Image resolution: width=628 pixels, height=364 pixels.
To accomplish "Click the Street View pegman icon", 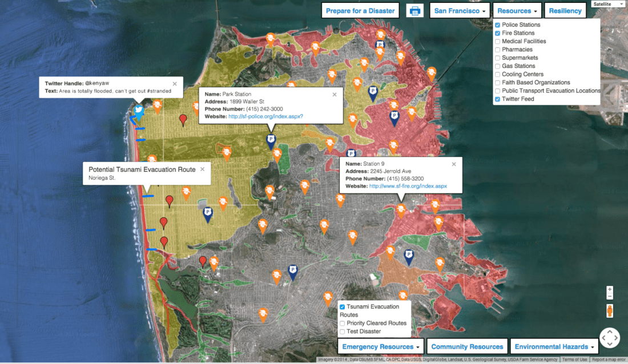I will tap(609, 311).
